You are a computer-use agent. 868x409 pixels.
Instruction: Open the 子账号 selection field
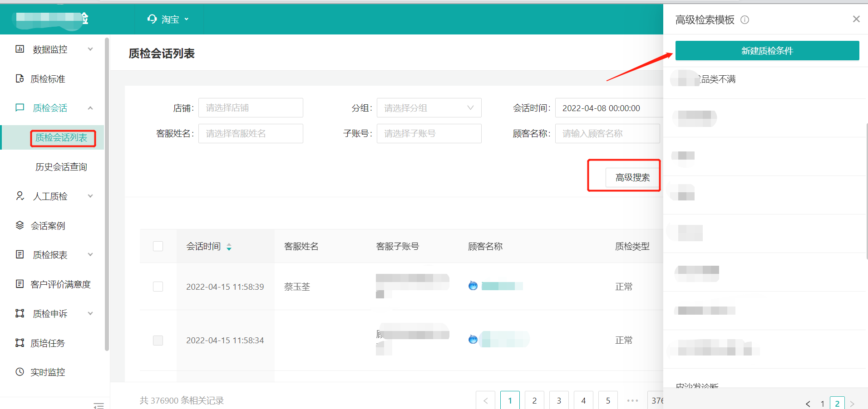tap(429, 133)
